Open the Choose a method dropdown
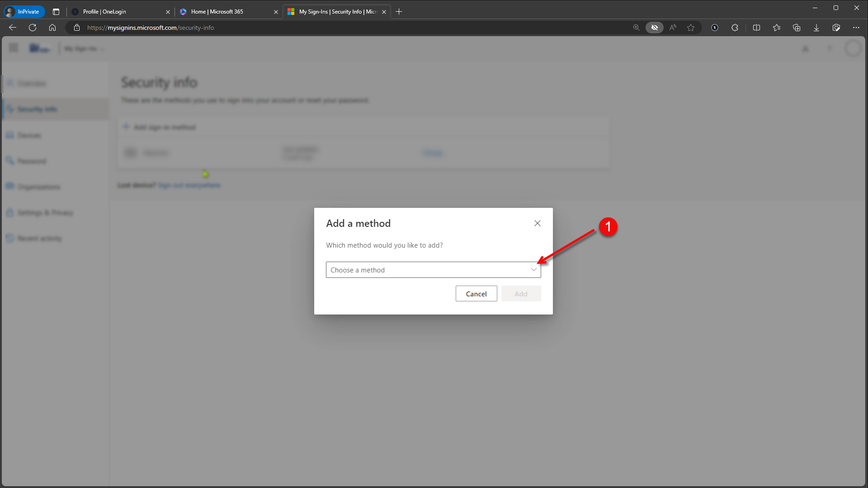 click(433, 270)
